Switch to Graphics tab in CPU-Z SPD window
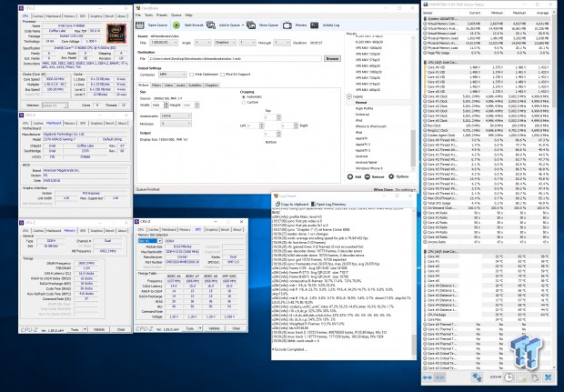564x392 pixels. click(211, 229)
